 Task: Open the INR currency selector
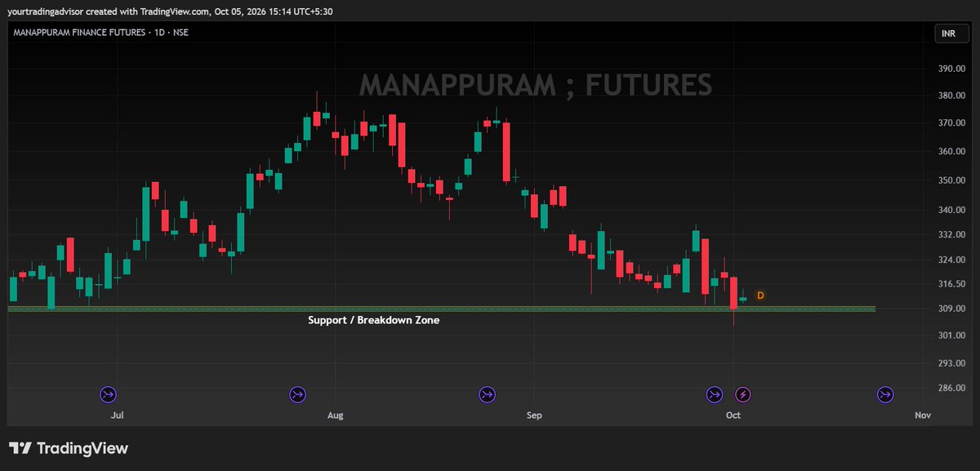(x=951, y=33)
